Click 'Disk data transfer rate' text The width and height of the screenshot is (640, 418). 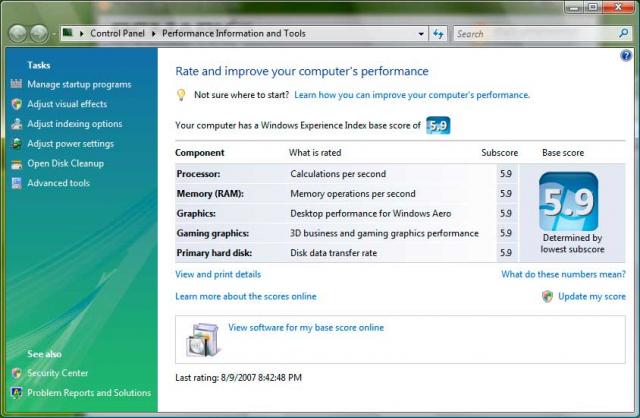333,253
